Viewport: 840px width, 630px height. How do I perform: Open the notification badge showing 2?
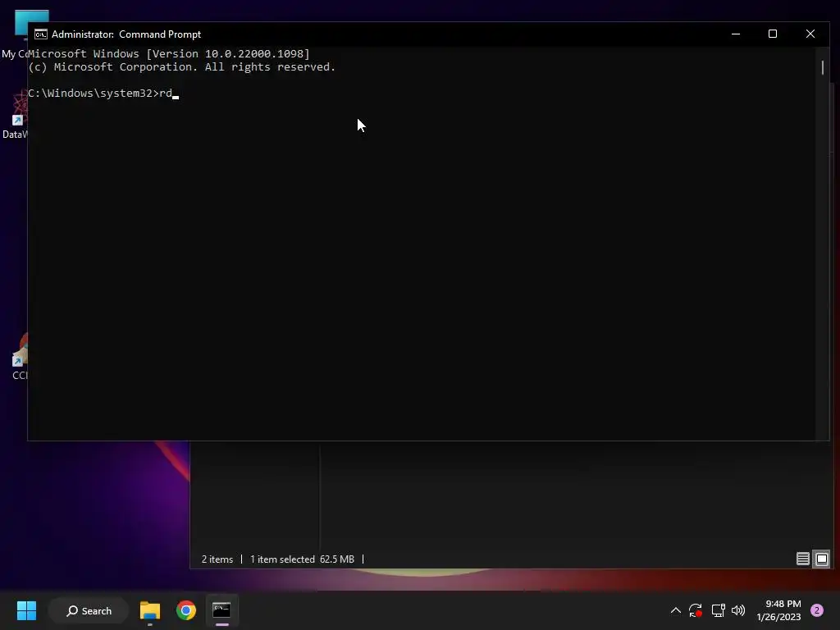point(816,610)
